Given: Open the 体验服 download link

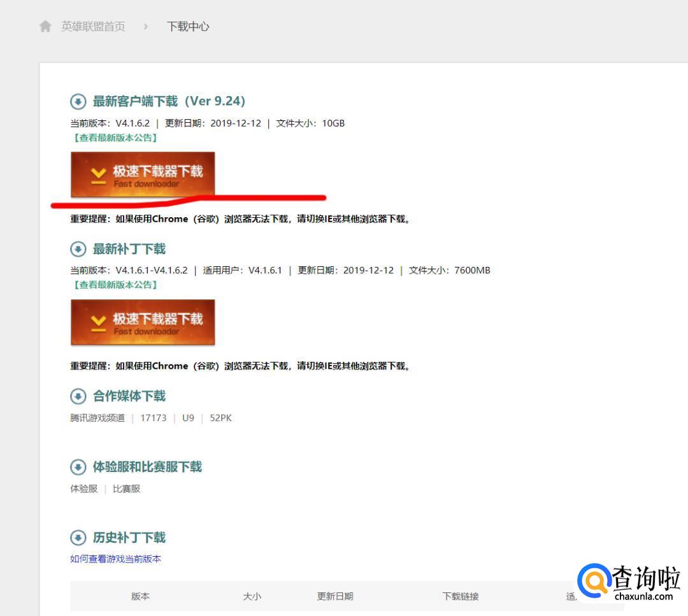Looking at the screenshot, I should [x=84, y=489].
